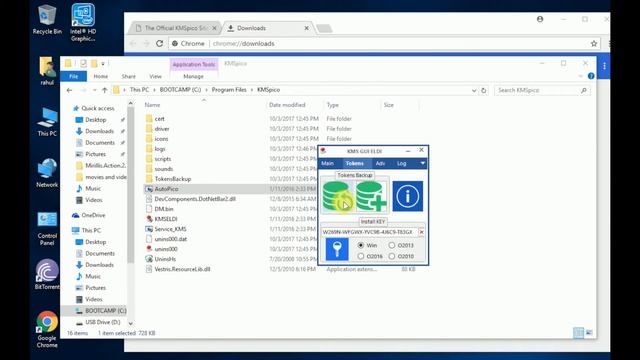Click the add tokens backup icon
This screenshot has height=360, width=640.
[x=371, y=196]
